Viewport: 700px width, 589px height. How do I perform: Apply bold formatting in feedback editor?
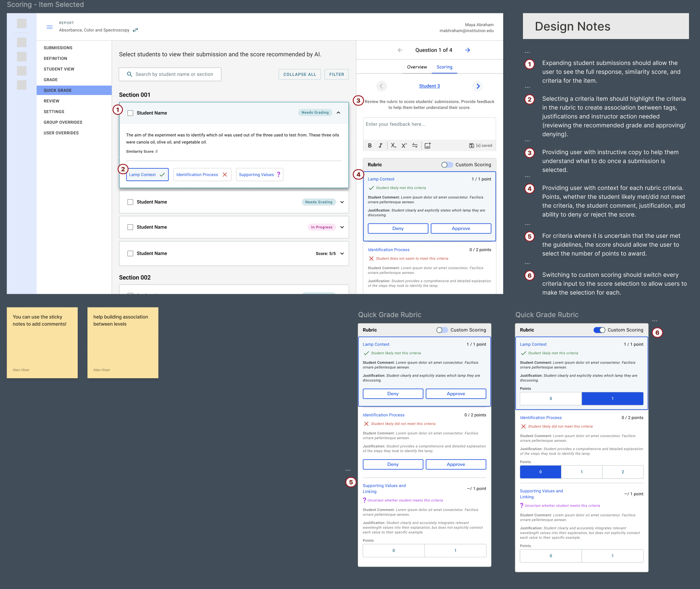[x=370, y=146]
